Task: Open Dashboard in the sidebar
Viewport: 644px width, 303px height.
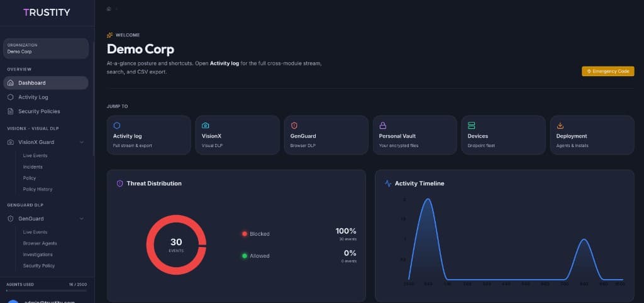Action: [x=46, y=83]
